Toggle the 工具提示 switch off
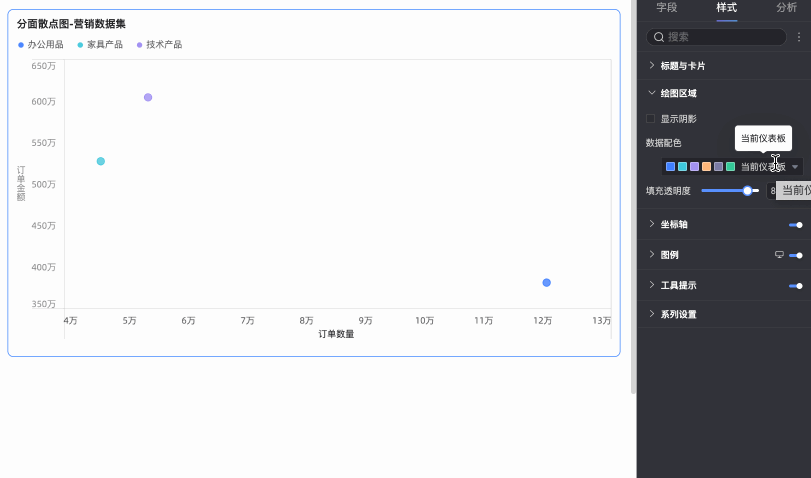The image size is (811, 478). 796,286
